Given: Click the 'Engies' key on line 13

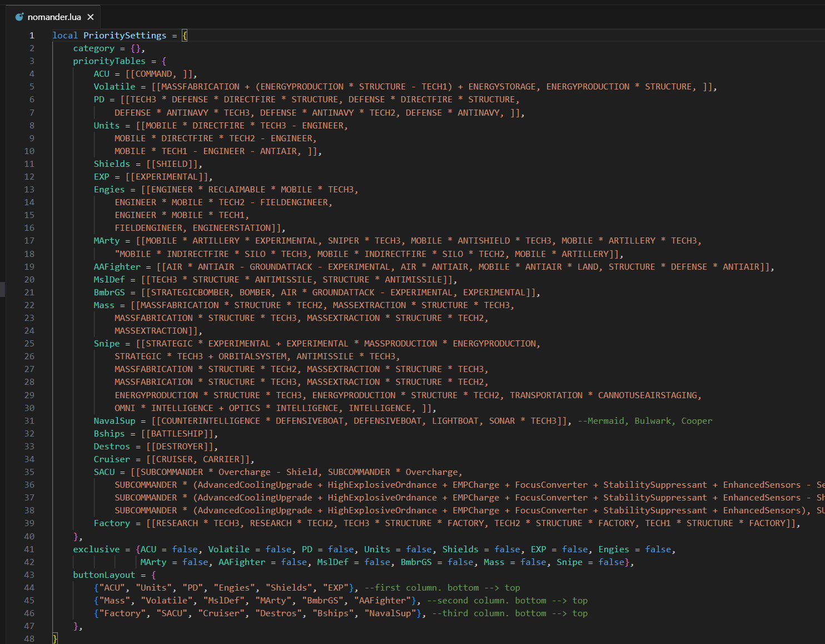Looking at the screenshot, I should [110, 189].
